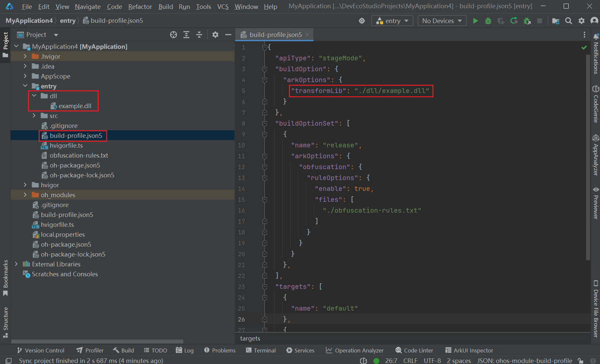Open Project Structure from toolbar
The width and height of the screenshot is (600, 364).
pos(555,21)
